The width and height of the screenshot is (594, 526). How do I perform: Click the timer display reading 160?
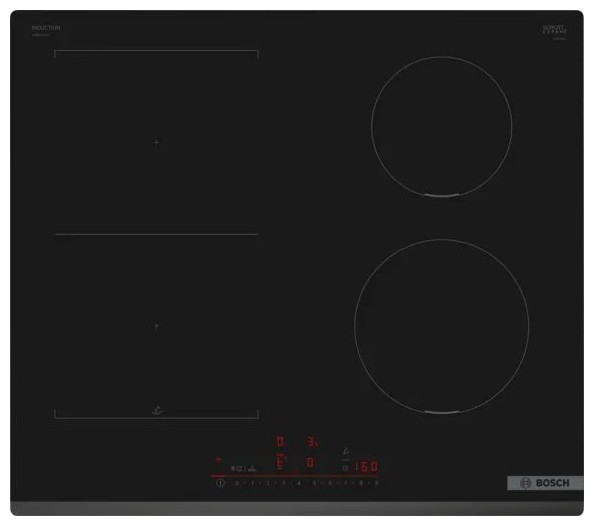click(366, 467)
